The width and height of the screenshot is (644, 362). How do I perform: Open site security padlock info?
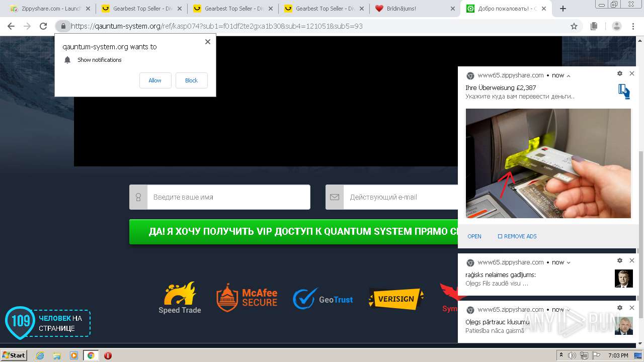point(63,26)
